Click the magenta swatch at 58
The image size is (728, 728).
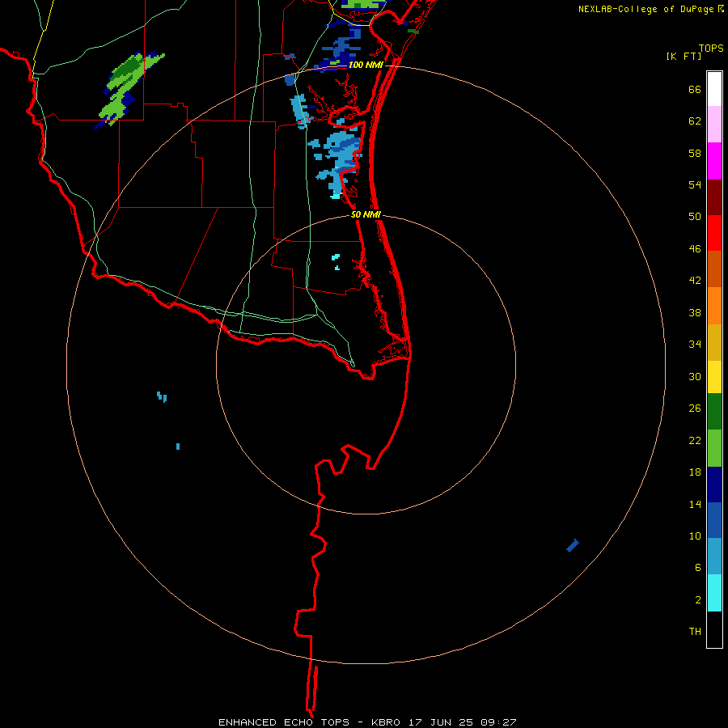(x=714, y=161)
